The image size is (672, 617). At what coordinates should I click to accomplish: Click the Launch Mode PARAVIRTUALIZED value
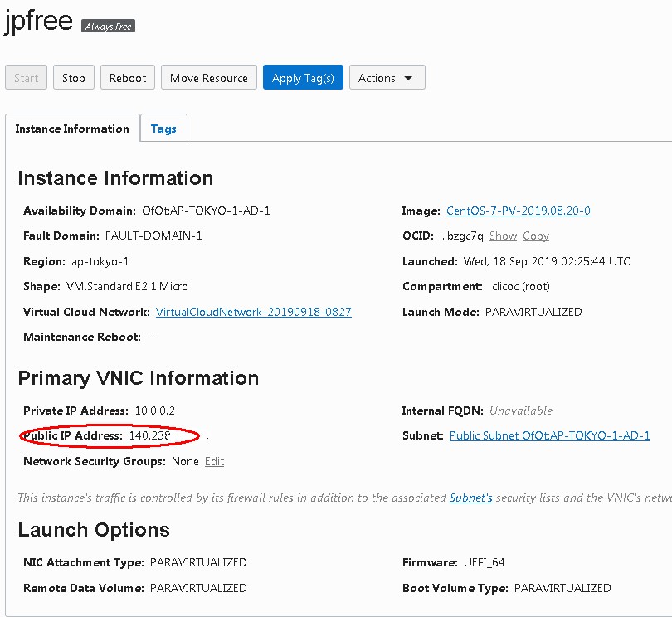click(533, 312)
